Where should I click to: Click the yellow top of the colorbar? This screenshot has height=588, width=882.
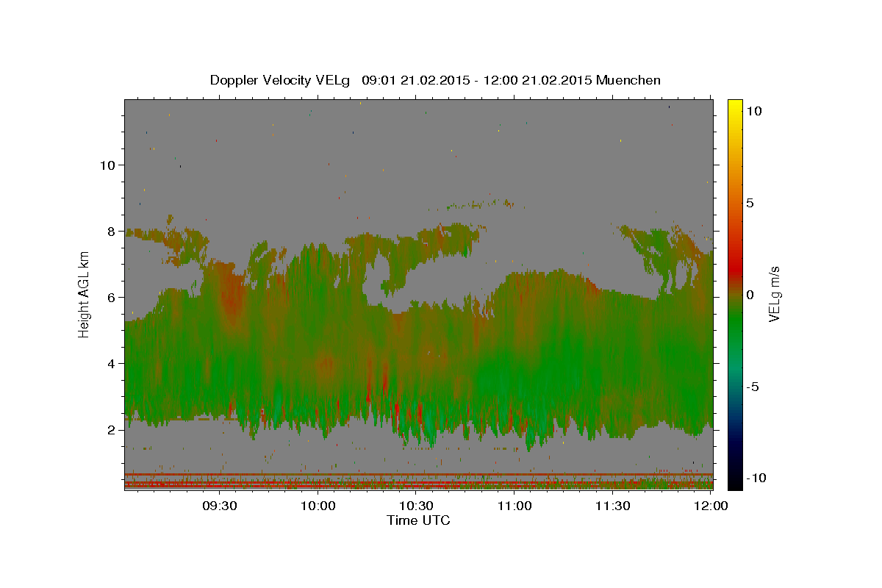[x=735, y=104]
